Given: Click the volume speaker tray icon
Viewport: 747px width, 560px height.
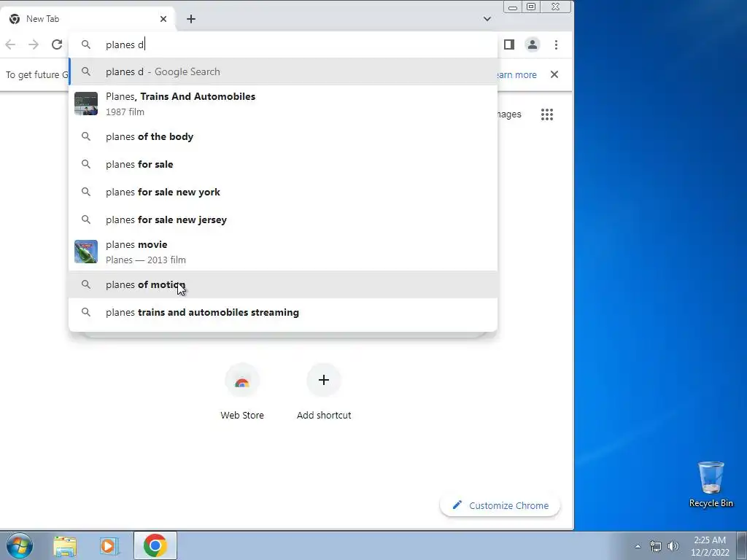Looking at the screenshot, I should tap(673, 546).
